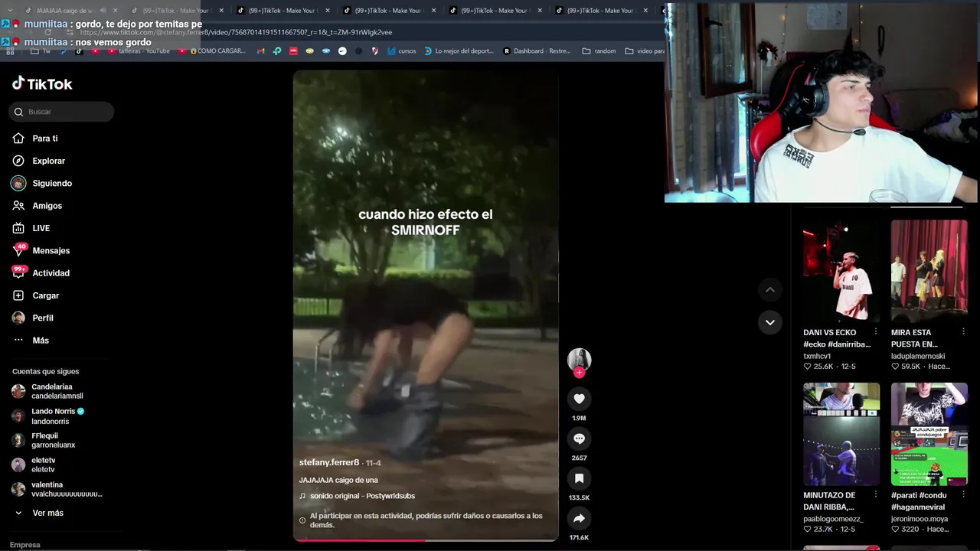The width and height of the screenshot is (980, 551).
Task: Open the MINUTAZO DE DANI RIBBA thumbnail
Action: click(x=841, y=434)
